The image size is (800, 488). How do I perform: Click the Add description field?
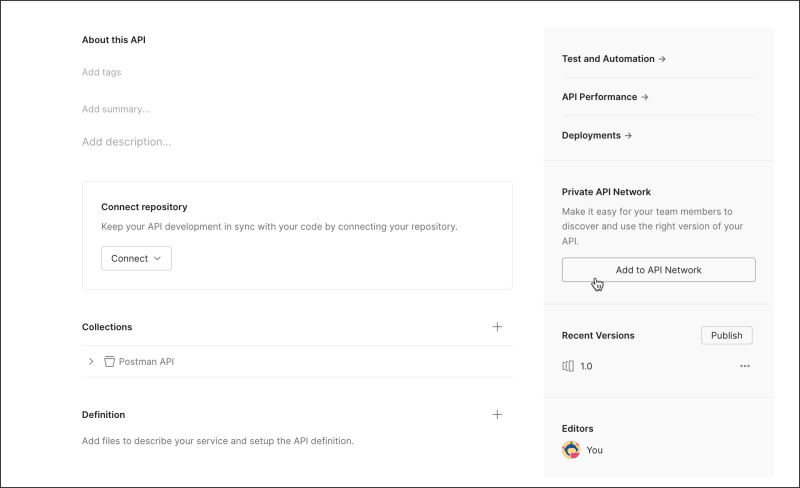click(x=126, y=142)
